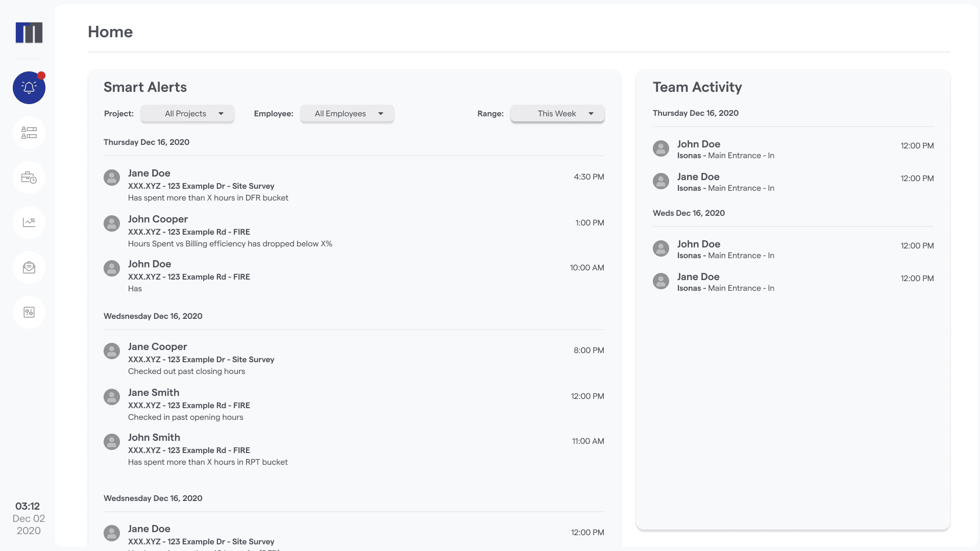Click the Analytics/Chart icon in sidebar
Image resolution: width=980 pixels, height=551 pixels.
click(x=29, y=222)
